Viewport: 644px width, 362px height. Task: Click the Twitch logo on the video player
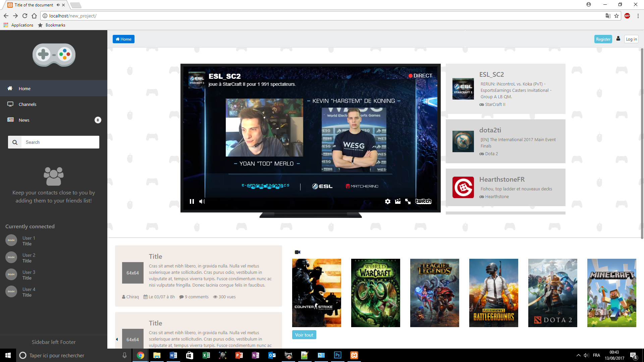423,201
